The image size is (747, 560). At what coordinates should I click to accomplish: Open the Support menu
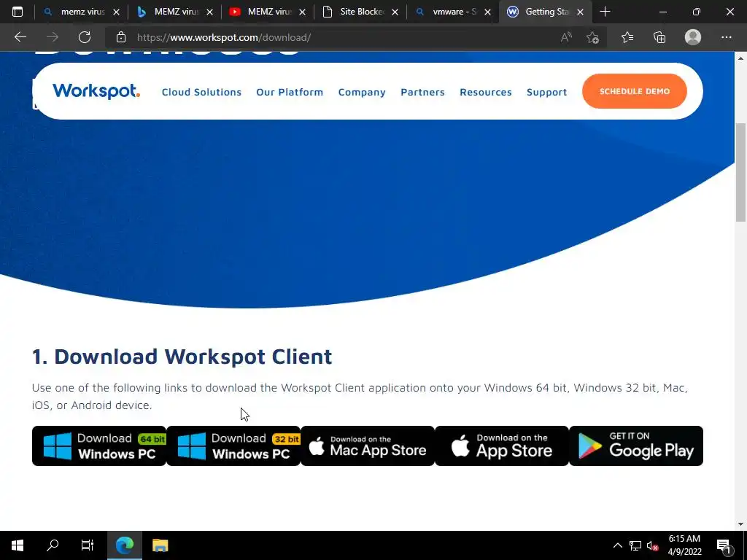pyautogui.click(x=547, y=92)
